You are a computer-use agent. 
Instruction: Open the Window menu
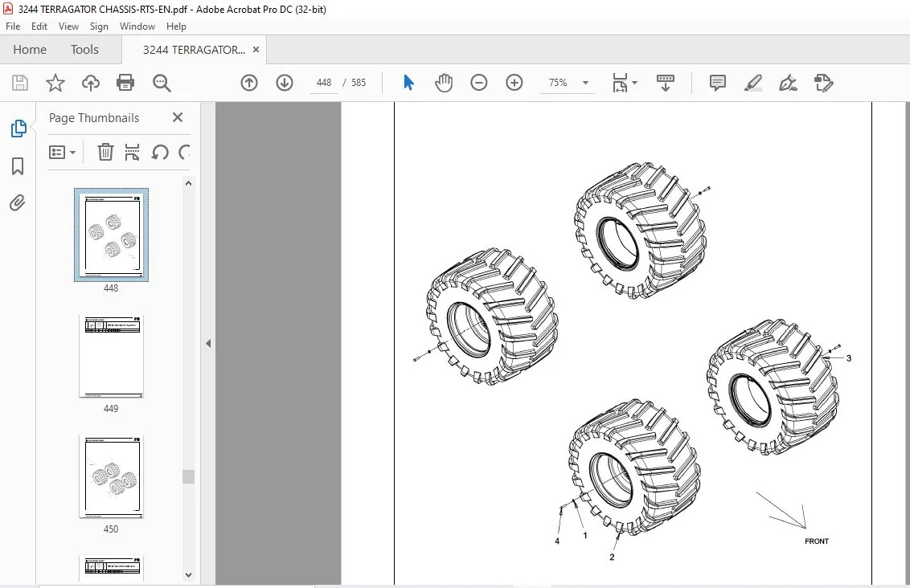pos(137,26)
